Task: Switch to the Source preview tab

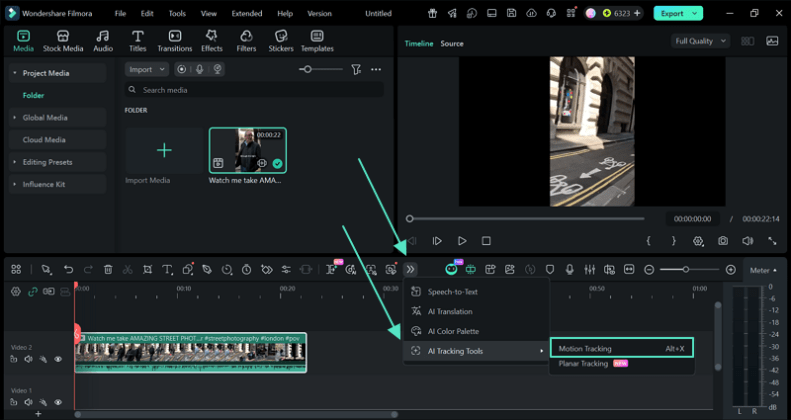Action: click(451, 44)
